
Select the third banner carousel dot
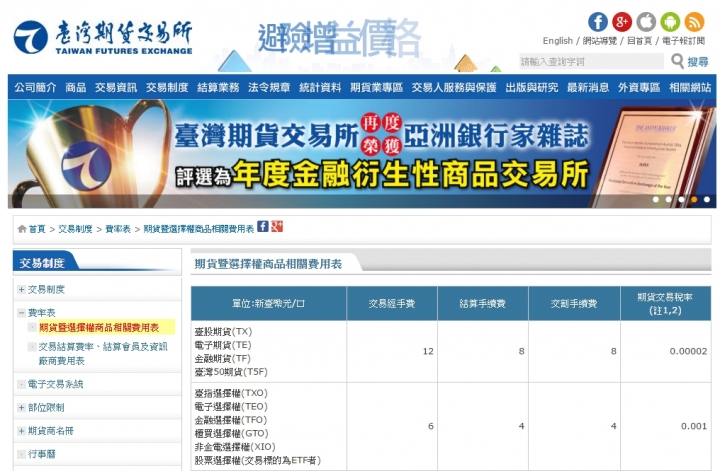coord(681,199)
